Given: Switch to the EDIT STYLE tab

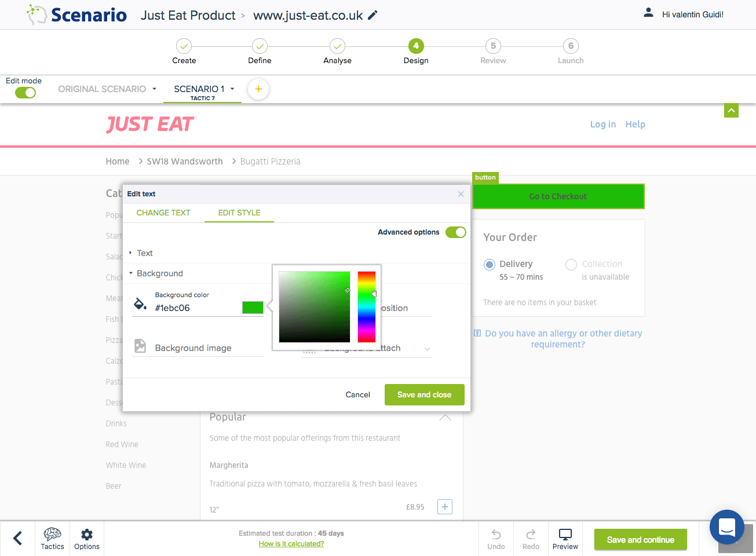Looking at the screenshot, I should (239, 213).
